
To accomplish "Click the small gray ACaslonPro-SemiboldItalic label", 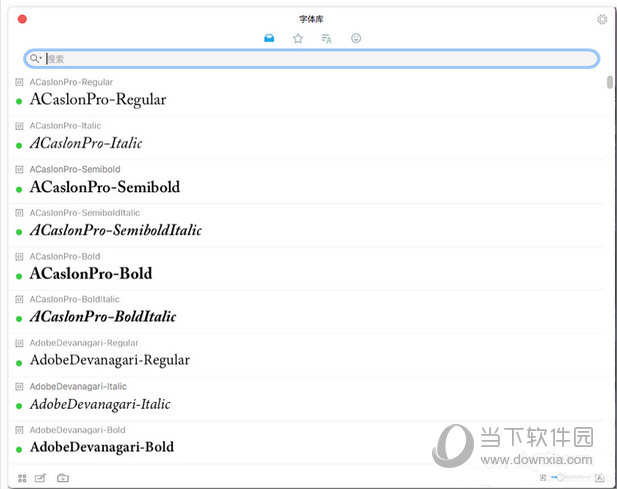I will coord(85,213).
